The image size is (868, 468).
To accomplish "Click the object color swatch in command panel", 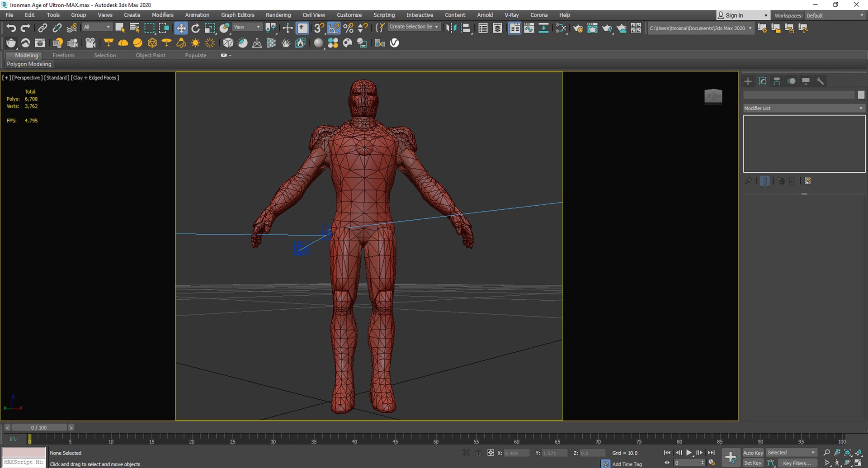I will [861, 95].
